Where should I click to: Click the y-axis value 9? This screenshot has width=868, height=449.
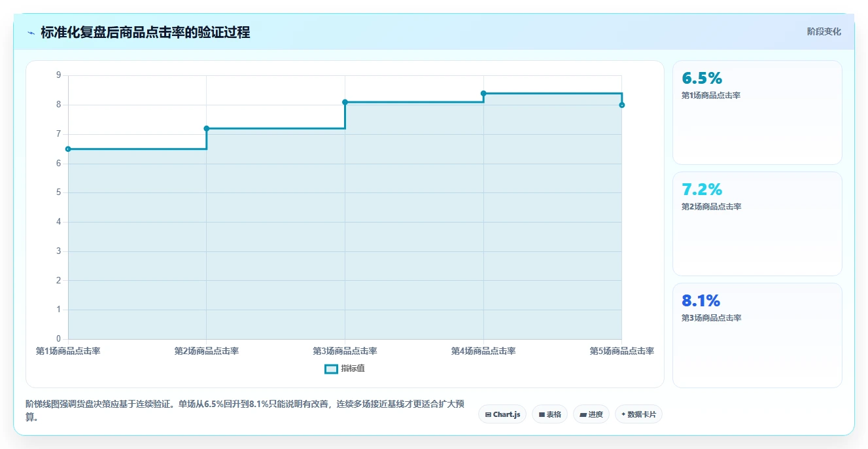58,75
